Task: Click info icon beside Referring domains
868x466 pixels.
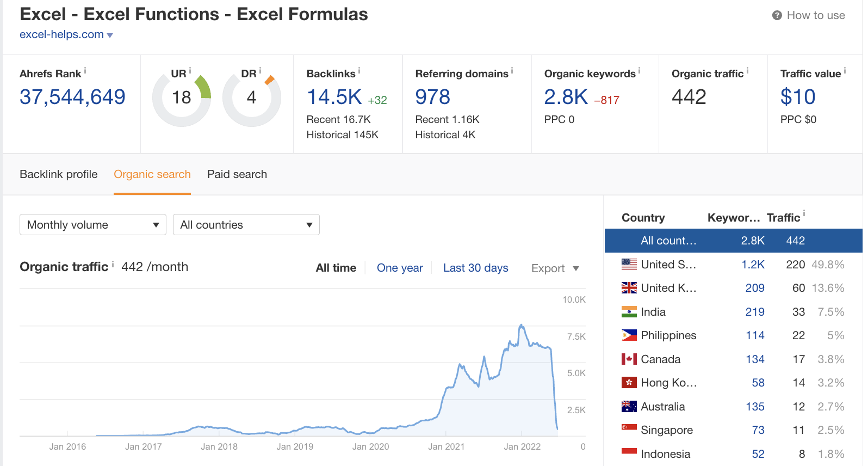Action: [x=512, y=71]
